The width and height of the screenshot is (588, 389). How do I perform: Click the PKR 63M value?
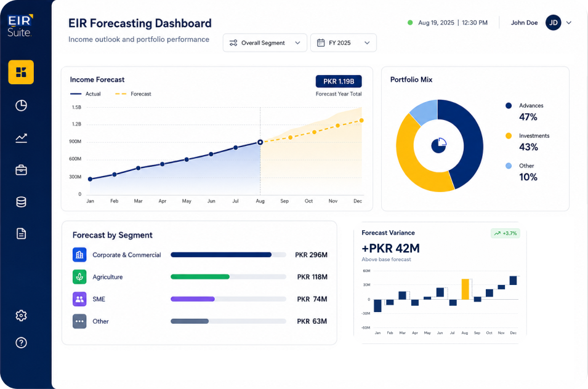(312, 321)
